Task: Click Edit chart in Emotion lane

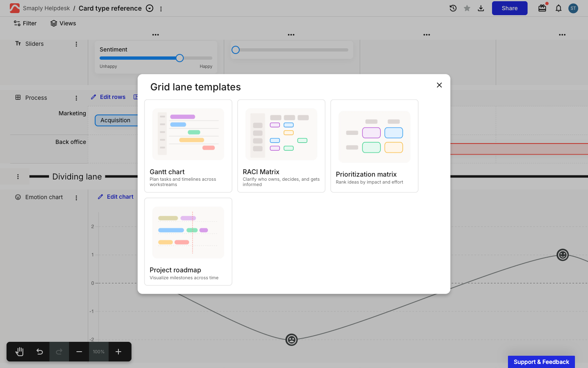Action: point(116,197)
